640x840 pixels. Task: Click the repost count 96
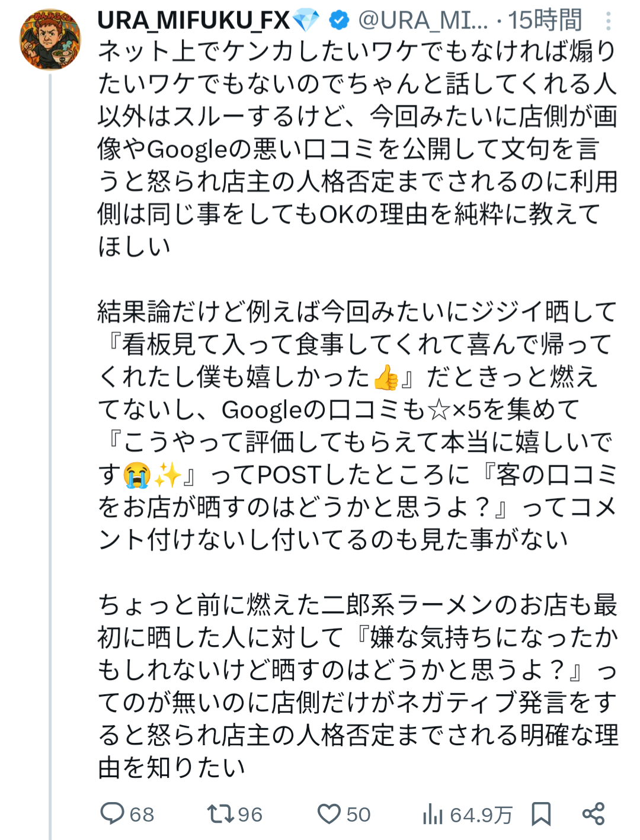click(x=250, y=815)
